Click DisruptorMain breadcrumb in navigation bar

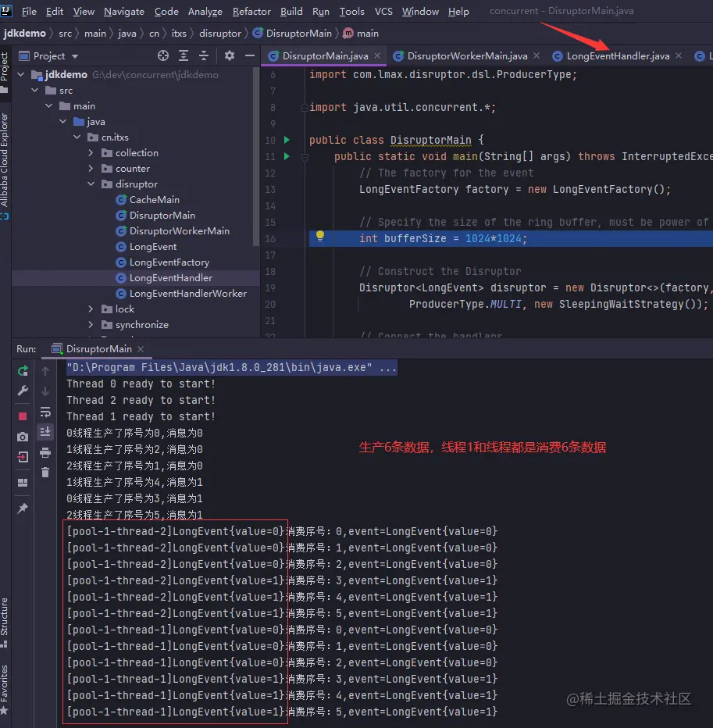[x=292, y=34]
